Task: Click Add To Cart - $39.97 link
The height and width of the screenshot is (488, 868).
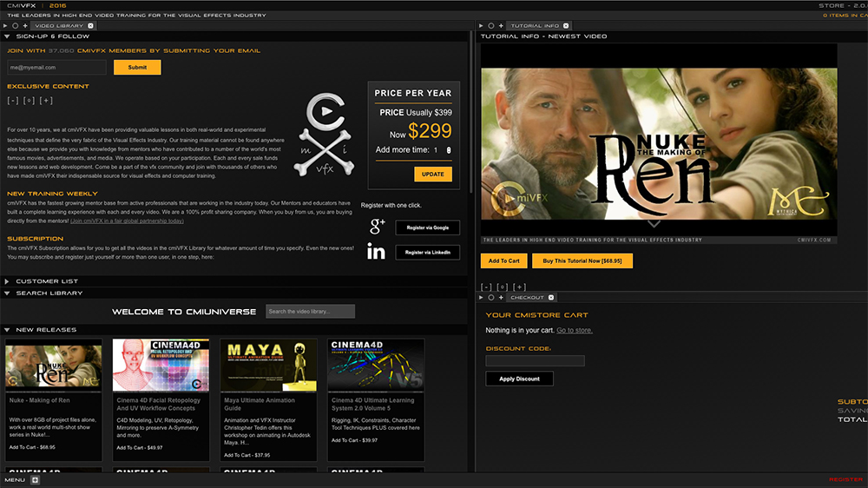Action: pyautogui.click(x=354, y=440)
